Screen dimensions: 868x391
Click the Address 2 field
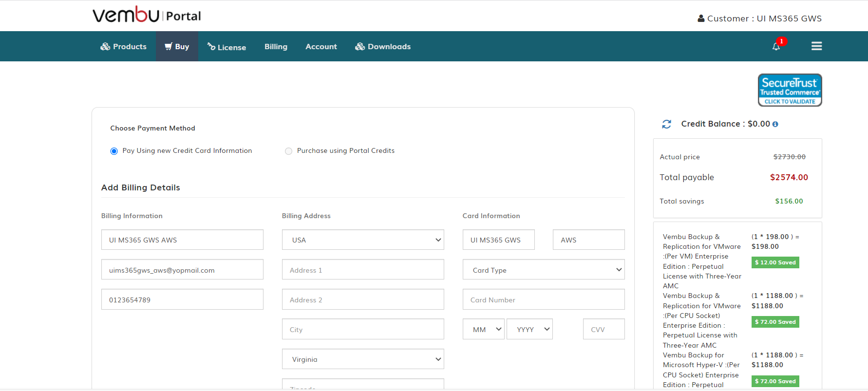tap(363, 299)
